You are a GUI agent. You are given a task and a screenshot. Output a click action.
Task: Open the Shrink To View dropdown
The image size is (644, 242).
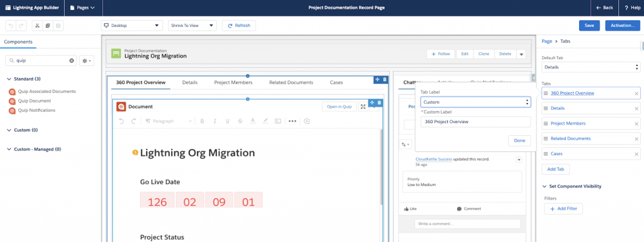click(192, 25)
